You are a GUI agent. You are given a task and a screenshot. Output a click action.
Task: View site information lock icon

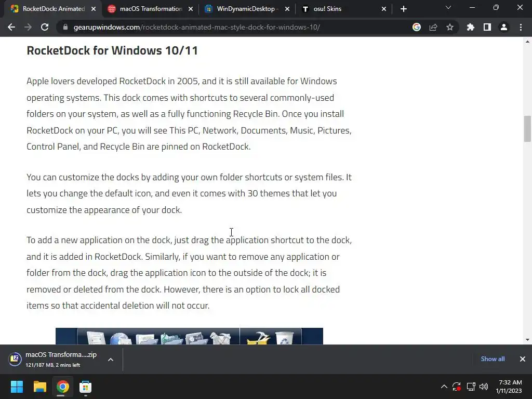[65, 27]
